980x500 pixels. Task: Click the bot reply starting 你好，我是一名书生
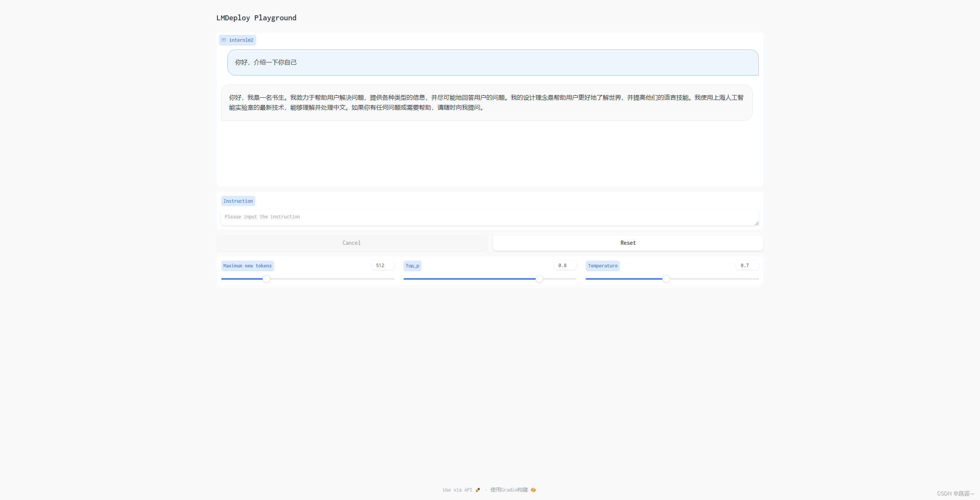click(487, 103)
